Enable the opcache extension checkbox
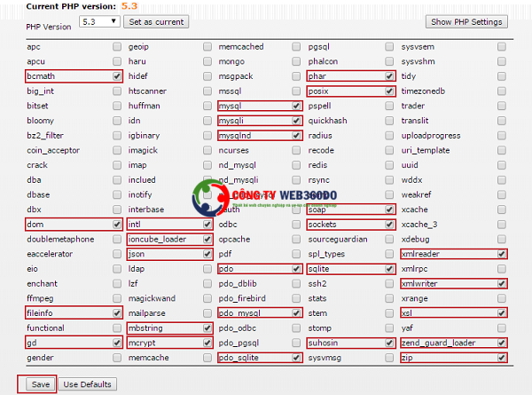532x395 pixels. tap(296, 239)
